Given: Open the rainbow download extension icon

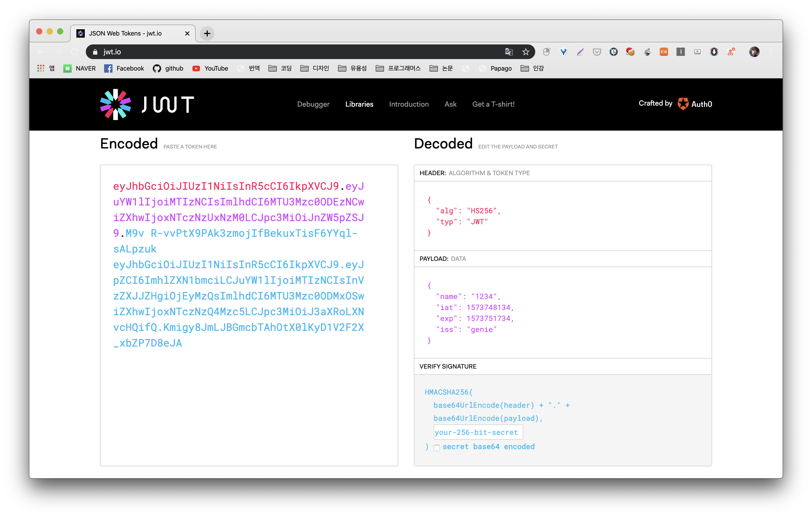Looking at the screenshot, I should (x=714, y=51).
